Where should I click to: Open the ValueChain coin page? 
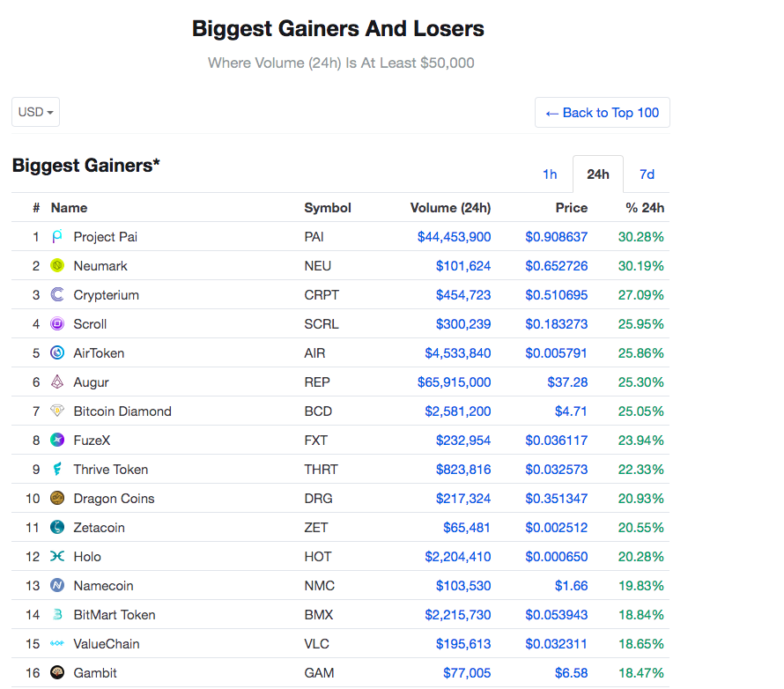(107, 643)
